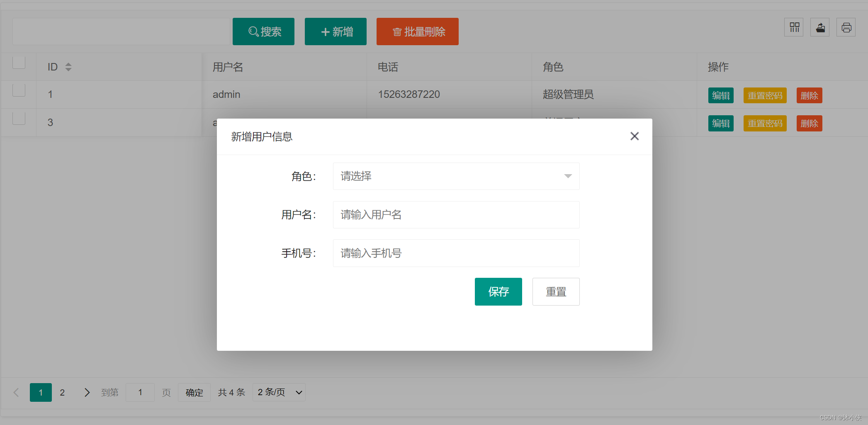Screen dimensions: 868x425
Task: Open the column filter grid icon
Action: point(794,27)
